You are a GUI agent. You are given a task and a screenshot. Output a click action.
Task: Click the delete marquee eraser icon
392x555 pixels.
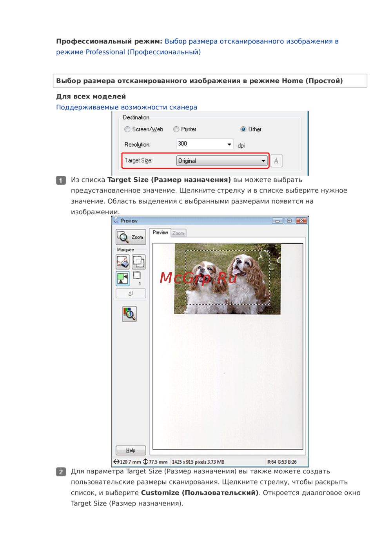123,262
